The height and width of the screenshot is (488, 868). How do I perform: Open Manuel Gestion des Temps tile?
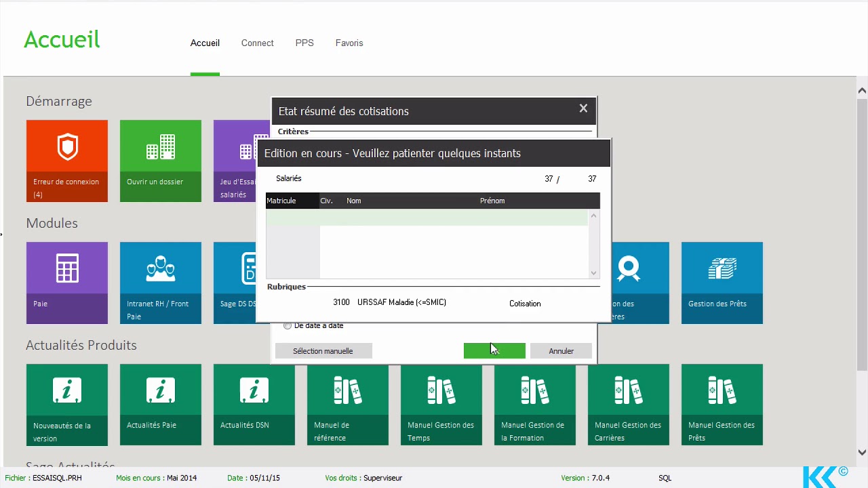point(441,405)
